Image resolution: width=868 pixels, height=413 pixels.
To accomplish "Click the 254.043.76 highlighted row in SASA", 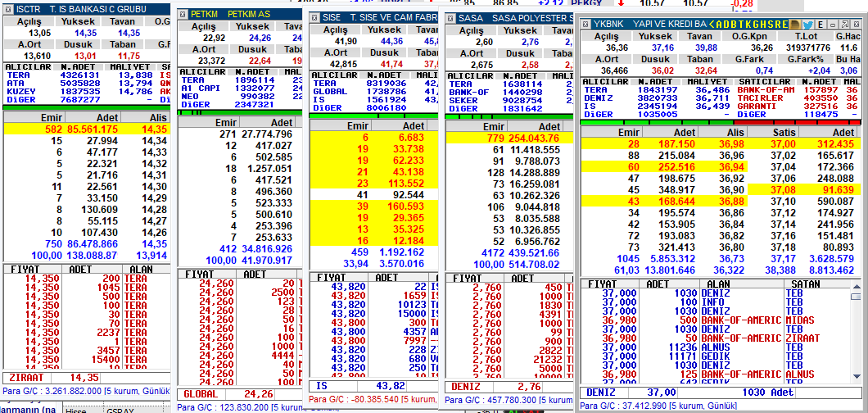I will coord(509,138).
